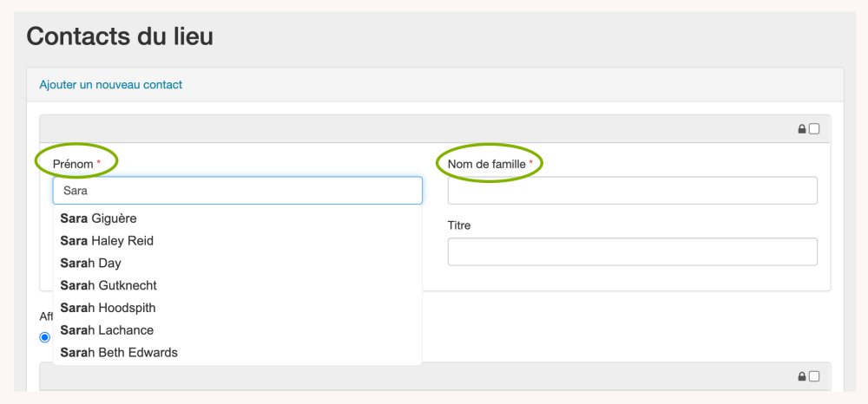Select the 'Sarah Day' suggestion

90,263
